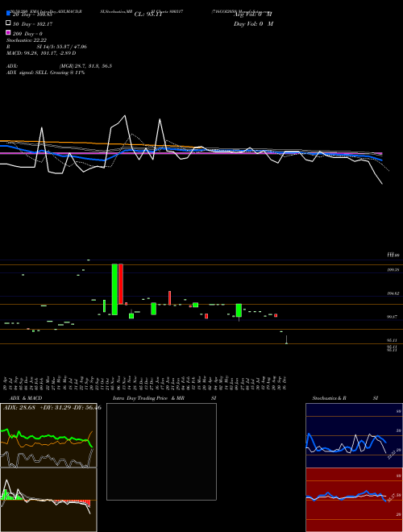The width and height of the screenshot is (403, 532).
Task: Open the ADX indicator chart panel
Action: [x=48, y=435]
